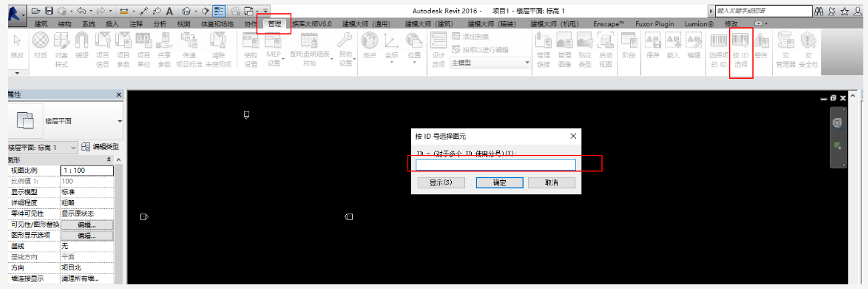
Task: Click 编辑... button for 可见性/图形替换
Action: tap(87, 224)
